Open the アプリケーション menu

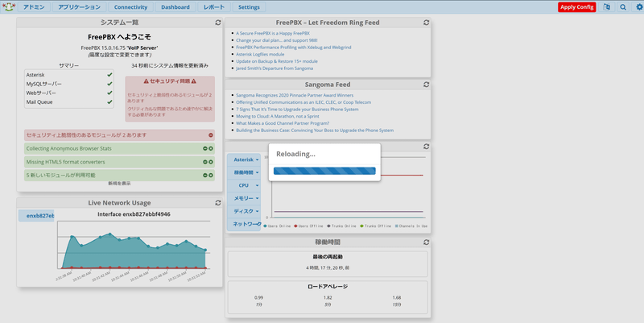(79, 7)
